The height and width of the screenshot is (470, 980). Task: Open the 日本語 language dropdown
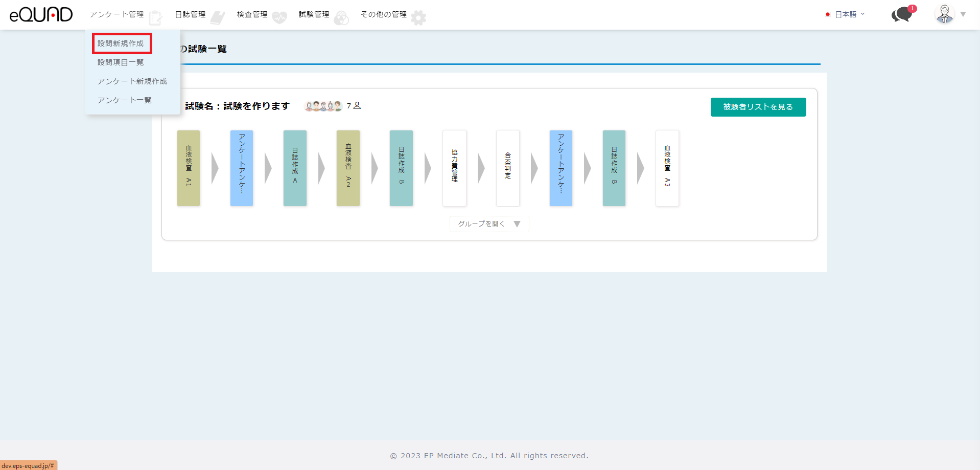pyautogui.click(x=846, y=14)
